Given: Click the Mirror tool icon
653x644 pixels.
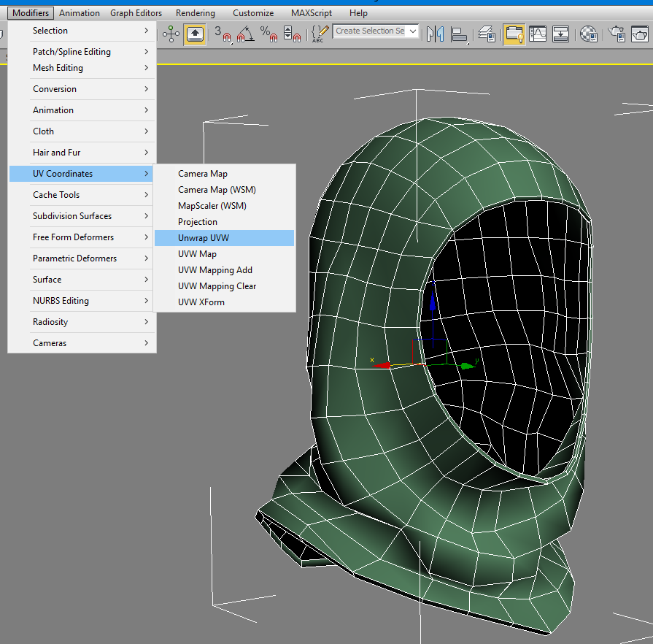Looking at the screenshot, I should pos(436,34).
